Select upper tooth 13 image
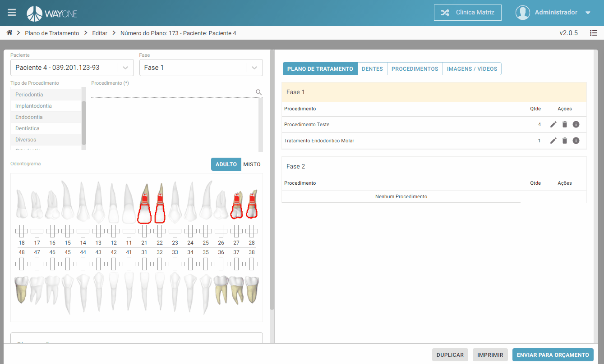This screenshot has width=604, height=364. pos(98,202)
